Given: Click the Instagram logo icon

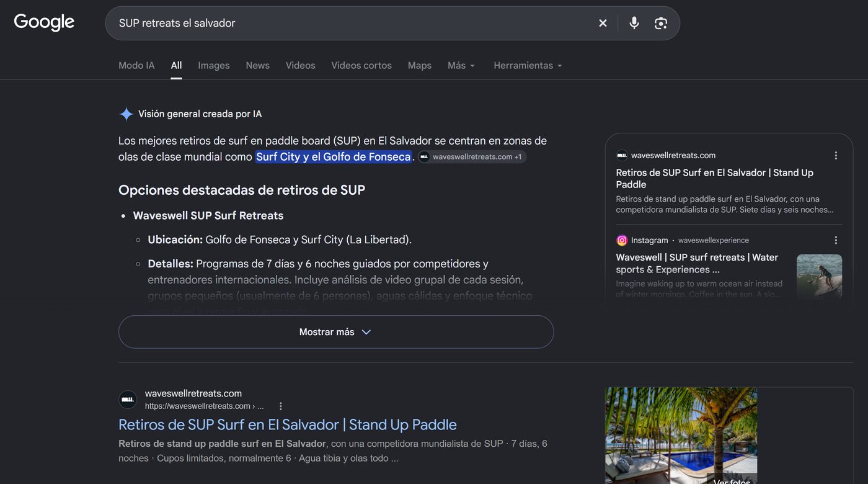Looking at the screenshot, I should tap(622, 240).
